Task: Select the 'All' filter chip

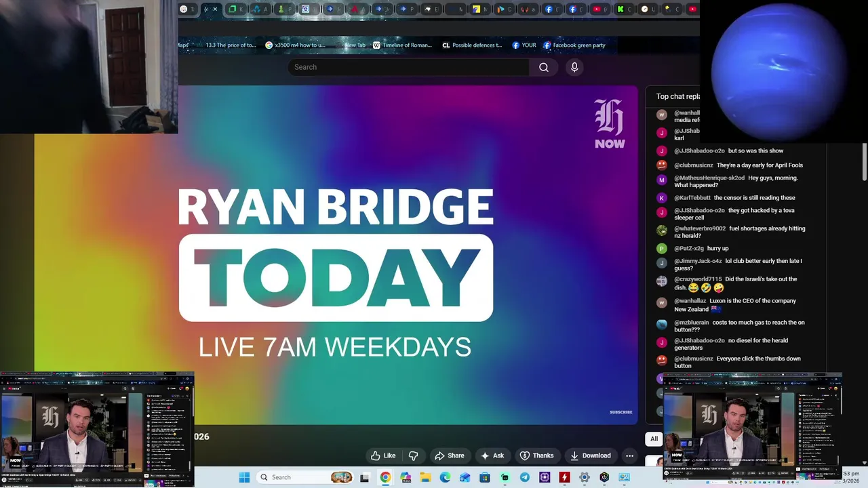Action: (x=654, y=439)
